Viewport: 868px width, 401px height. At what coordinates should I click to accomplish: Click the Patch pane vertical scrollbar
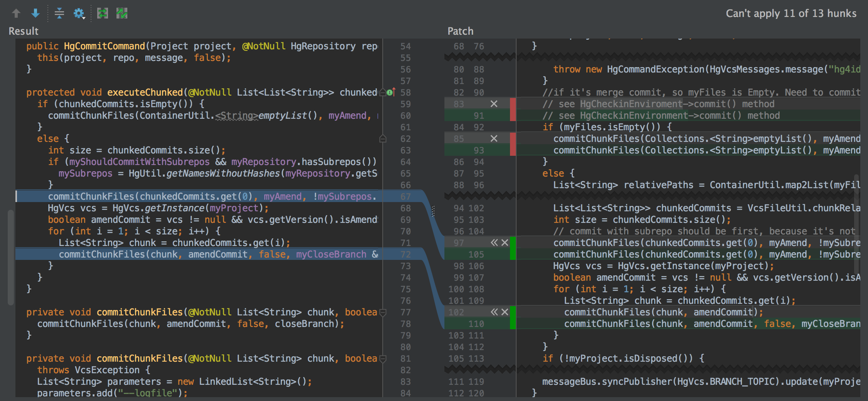tap(856, 224)
